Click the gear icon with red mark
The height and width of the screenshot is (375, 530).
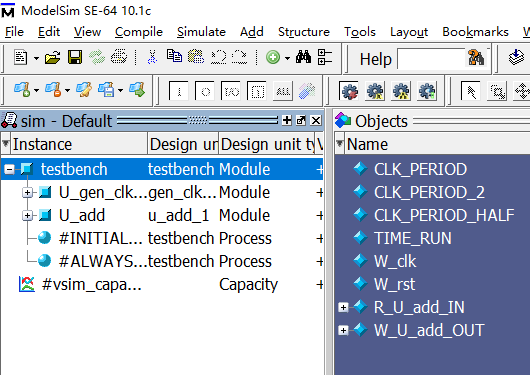coord(349,91)
